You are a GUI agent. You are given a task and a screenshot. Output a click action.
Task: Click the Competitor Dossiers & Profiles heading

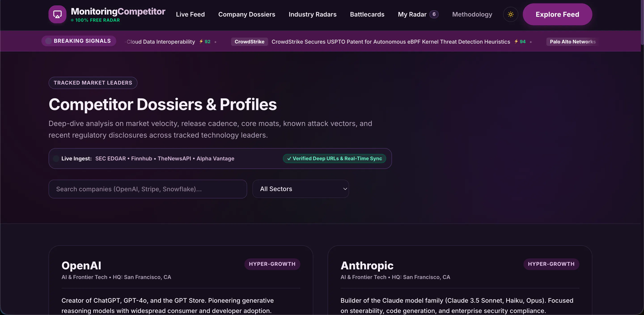[163, 104]
